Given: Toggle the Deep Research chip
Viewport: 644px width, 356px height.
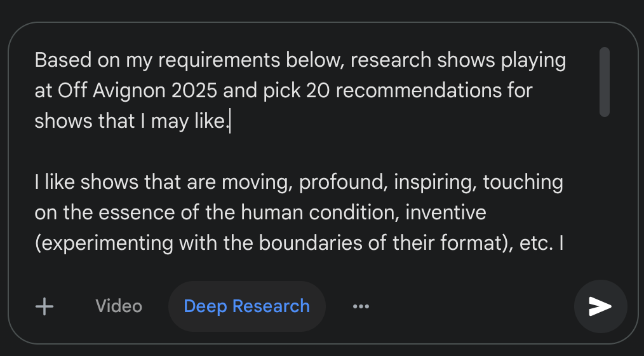Looking at the screenshot, I should click(247, 306).
